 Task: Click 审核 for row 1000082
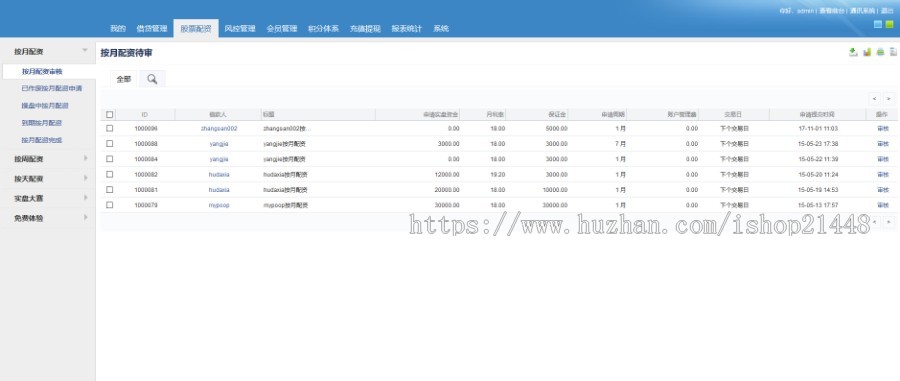click(882, 174)
